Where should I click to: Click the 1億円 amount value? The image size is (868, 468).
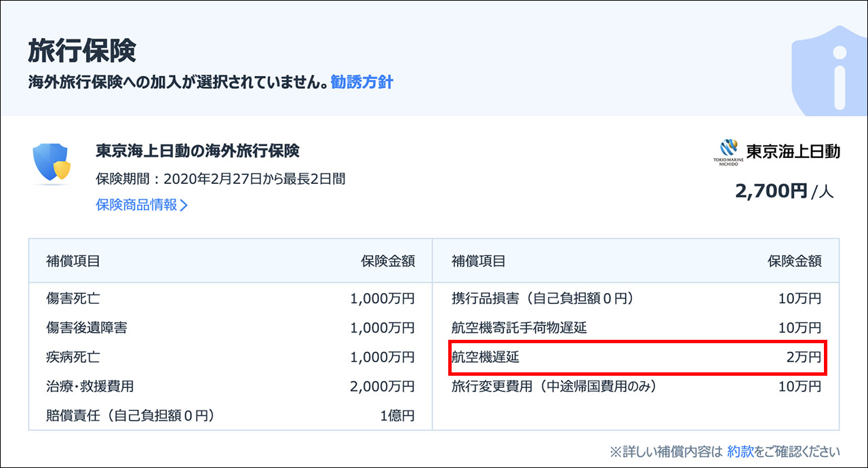pos(397,415)
